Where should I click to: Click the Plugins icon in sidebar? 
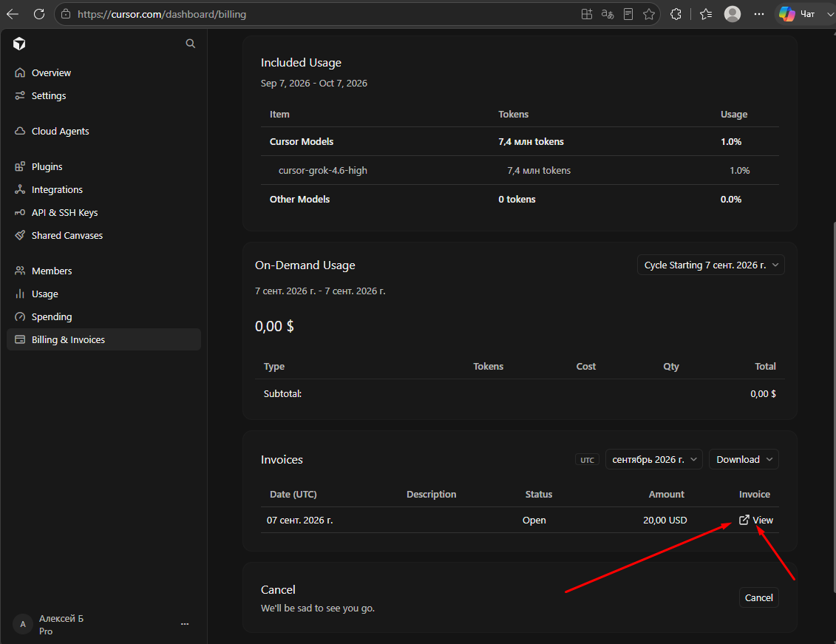20,166
